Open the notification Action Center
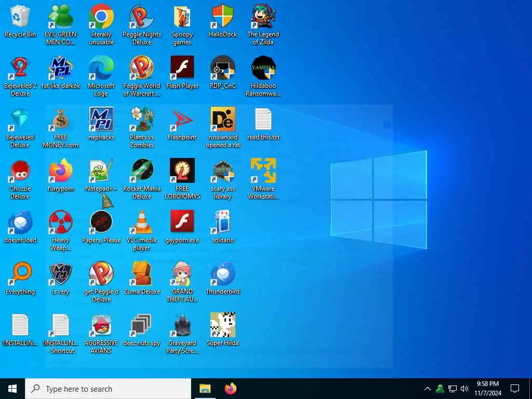Image resolution: width=532 pixels, height=399 pixels. tap(515, 389)
